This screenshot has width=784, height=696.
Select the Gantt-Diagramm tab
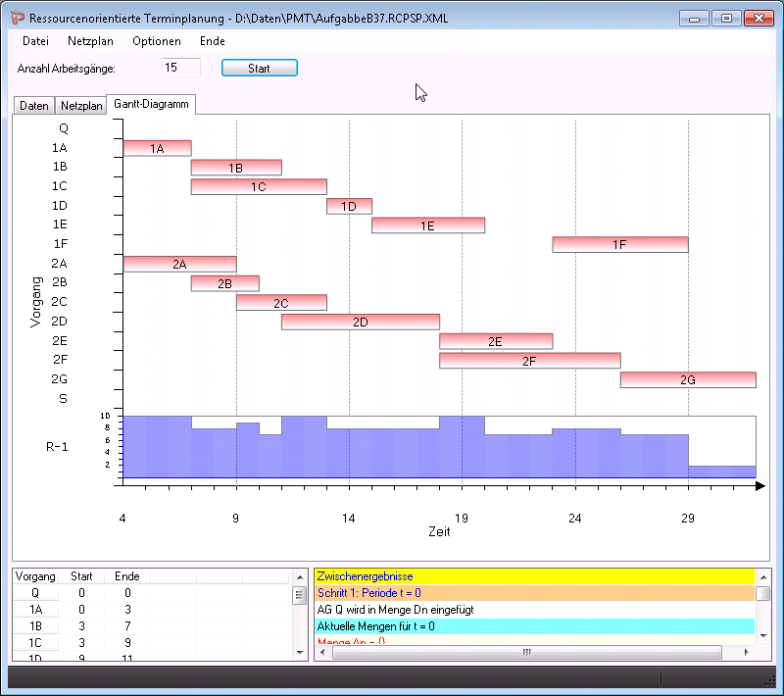point(152,104)
